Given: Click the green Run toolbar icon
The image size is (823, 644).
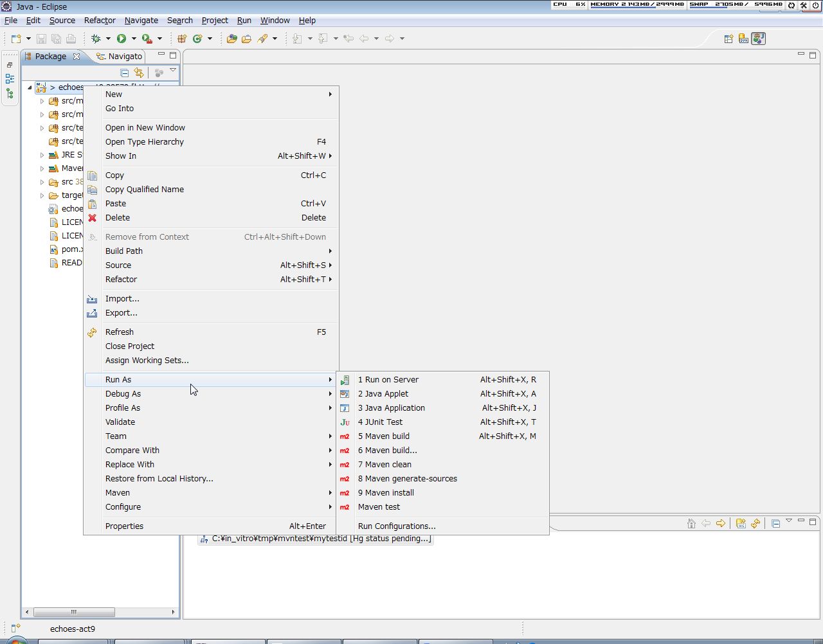Looking at the screenshot, I should coord(122,39).
